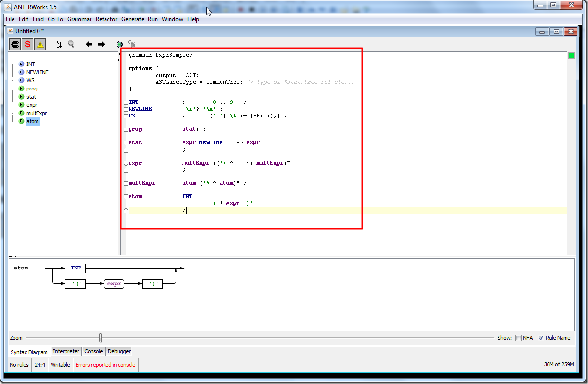Open the Console tab
Image resolution: width=588 pixels, height=384 pixels.
tap(93, 352)
